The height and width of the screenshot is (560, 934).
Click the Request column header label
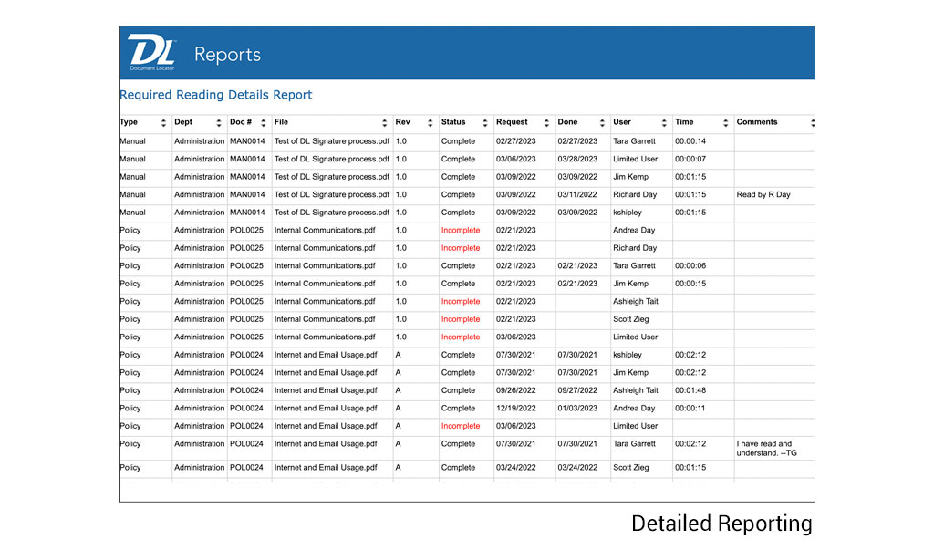pos(512,122)
